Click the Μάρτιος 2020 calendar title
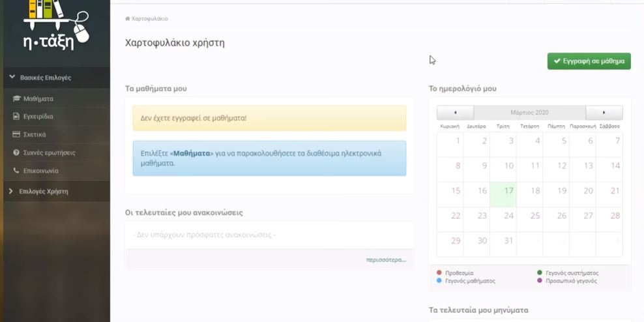The image size is (644, 322). click(529, 113)
